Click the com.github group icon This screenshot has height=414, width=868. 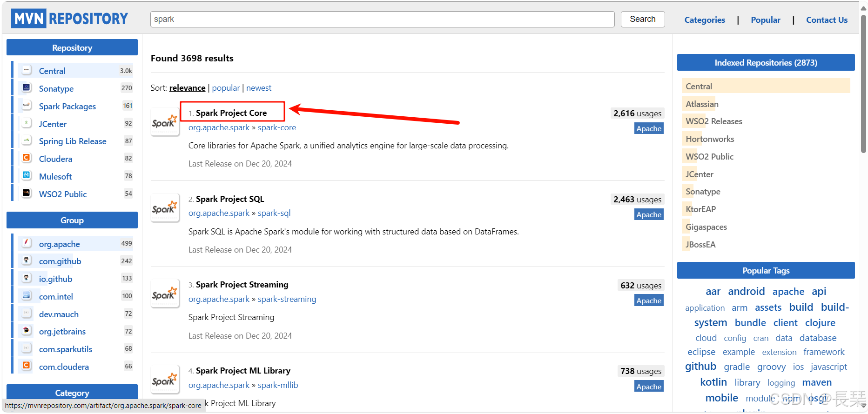point(27,260)
